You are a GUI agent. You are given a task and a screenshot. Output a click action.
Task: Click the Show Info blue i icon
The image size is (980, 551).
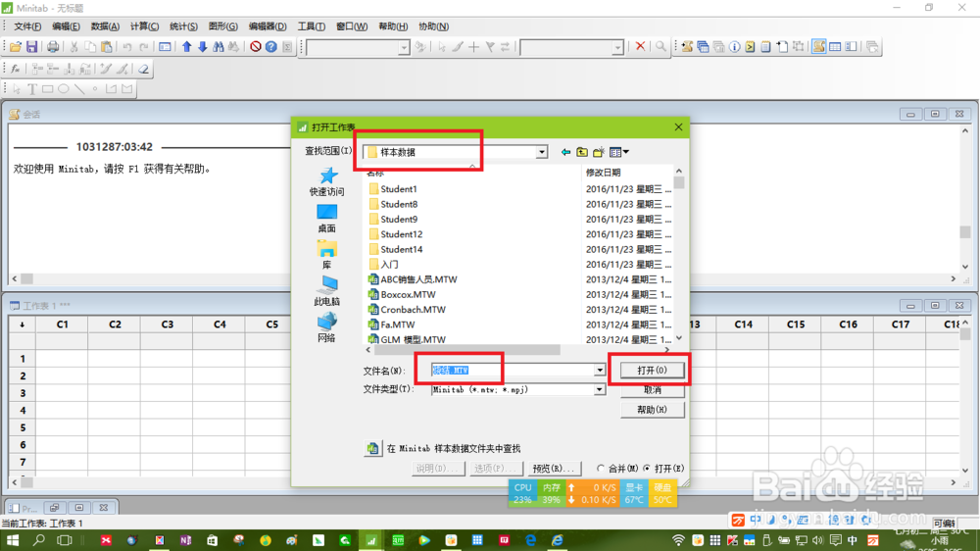pyautogui.click(x=734, y=47)
